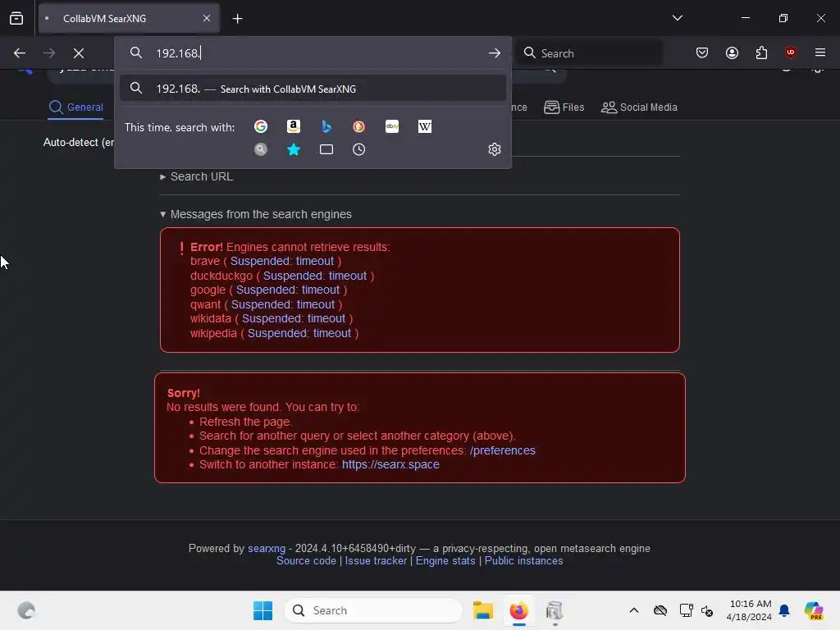Click the Go arrow in address bar
Viewport: 840px width, 630px height.
(495, 53)
